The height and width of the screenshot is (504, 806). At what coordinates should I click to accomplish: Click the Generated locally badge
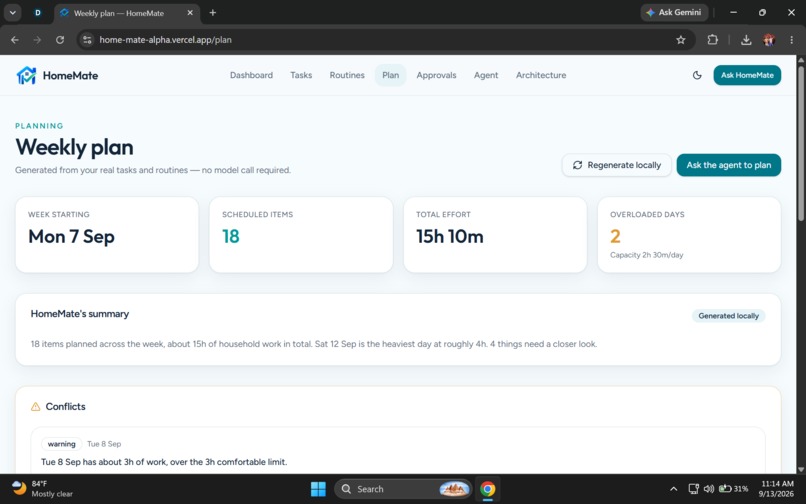(728, 316)
